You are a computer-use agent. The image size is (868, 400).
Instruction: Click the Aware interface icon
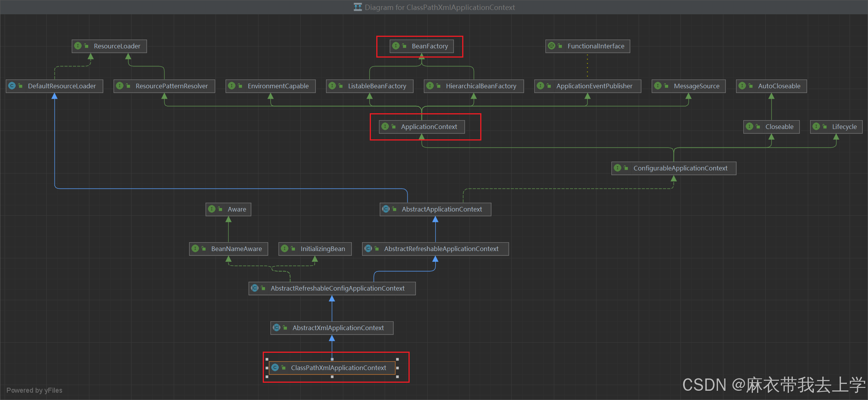[212, 209]
